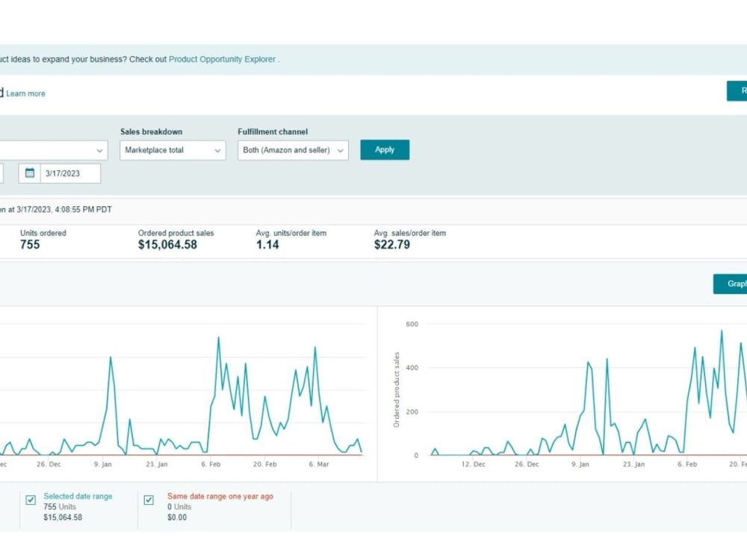Expand the Fulfillment channel dropdown

[x=293, y=150]
